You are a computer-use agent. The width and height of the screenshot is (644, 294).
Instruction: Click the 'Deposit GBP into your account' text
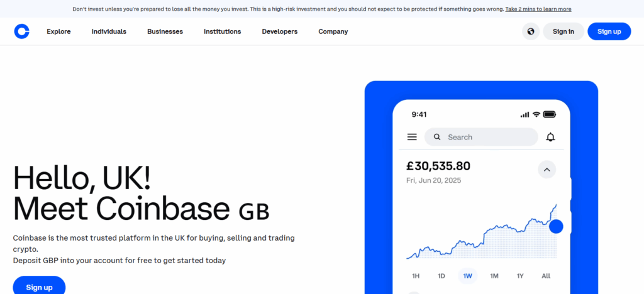(119, 260)
